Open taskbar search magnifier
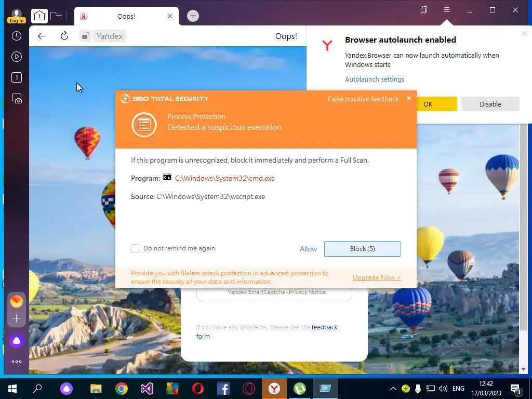Screen dimensions: 532x399 (x=37, y=389)
